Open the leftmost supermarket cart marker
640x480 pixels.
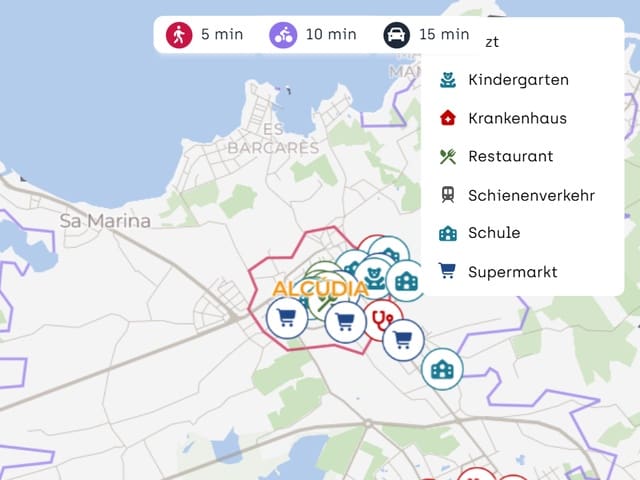pyautogui.click(x=287, y=317)
